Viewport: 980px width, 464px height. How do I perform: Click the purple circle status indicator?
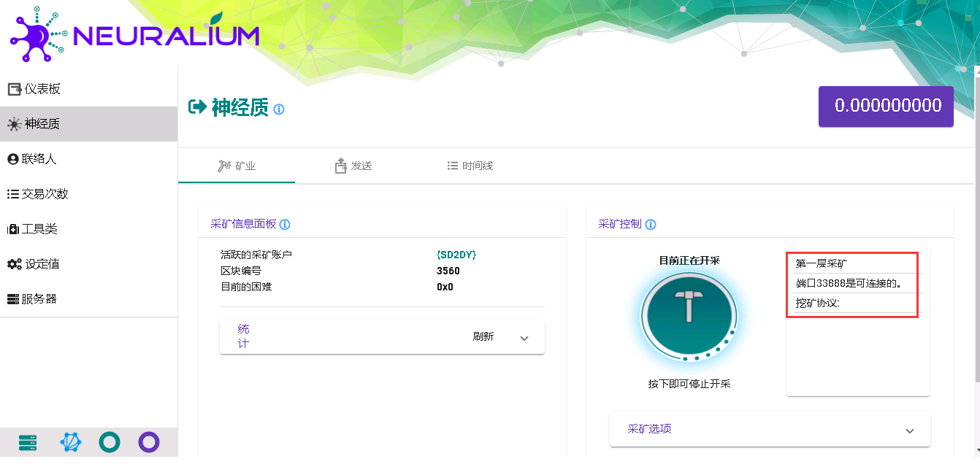pos(149,442)
